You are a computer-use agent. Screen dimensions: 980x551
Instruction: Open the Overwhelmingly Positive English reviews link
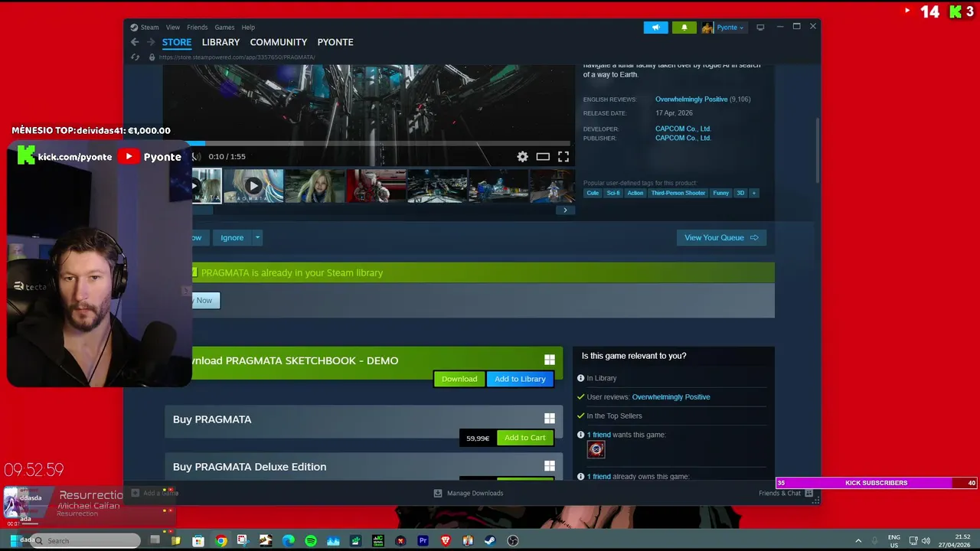click(x=691, y=99)
